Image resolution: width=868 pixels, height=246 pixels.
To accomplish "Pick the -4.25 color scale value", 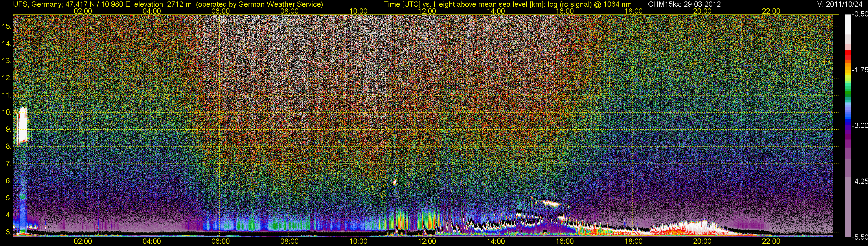I will pos(860,181).
